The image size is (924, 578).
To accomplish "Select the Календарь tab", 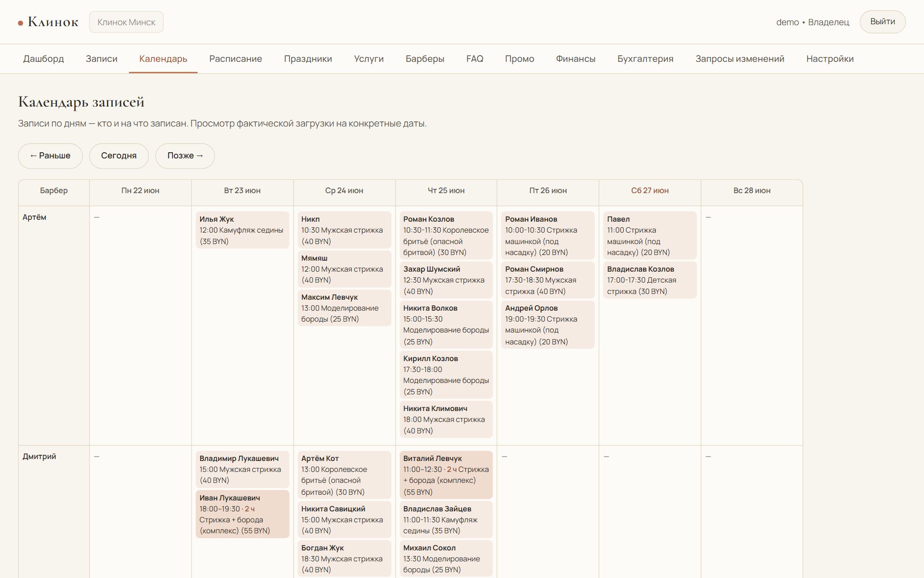I will (163, 59).
